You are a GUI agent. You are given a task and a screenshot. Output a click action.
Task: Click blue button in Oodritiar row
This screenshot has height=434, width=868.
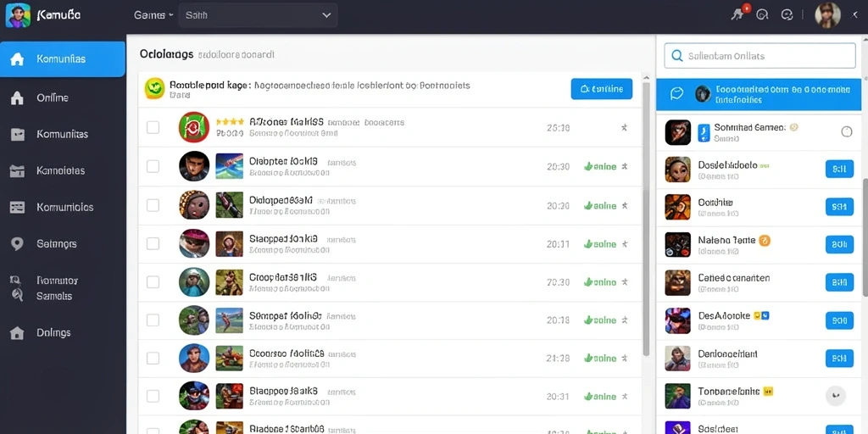coord(839,207)
